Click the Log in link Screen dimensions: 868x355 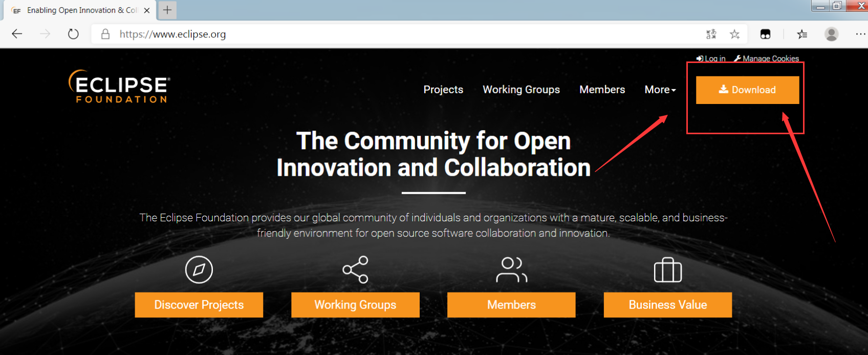pos(711,58)
